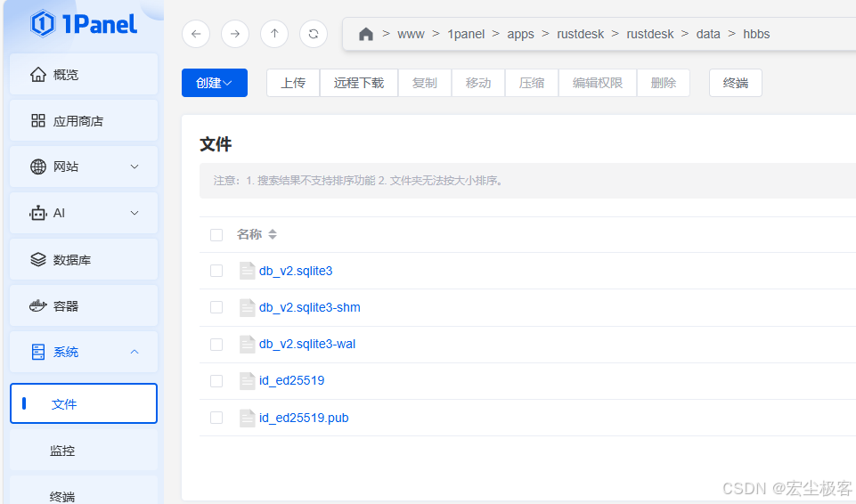Expand the 网站 menu chevron
The image size is (856, 504).
(x=135, y=167)
